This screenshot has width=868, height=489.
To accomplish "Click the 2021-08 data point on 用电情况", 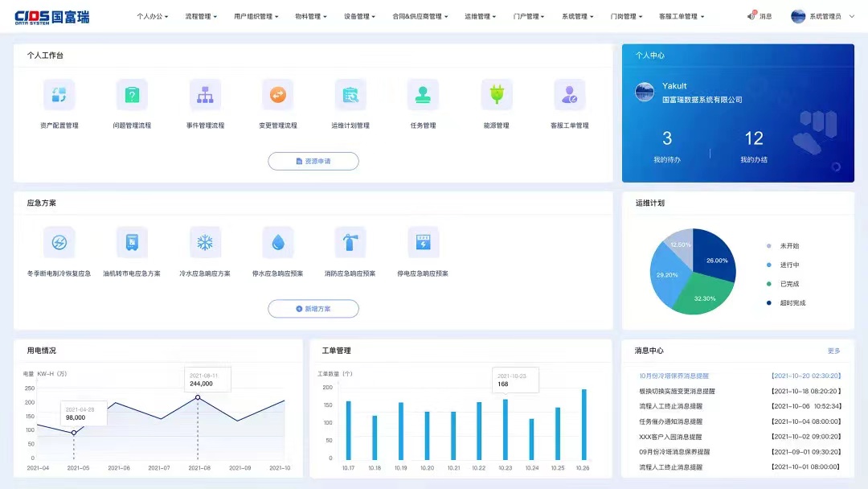I will point(198,397).
